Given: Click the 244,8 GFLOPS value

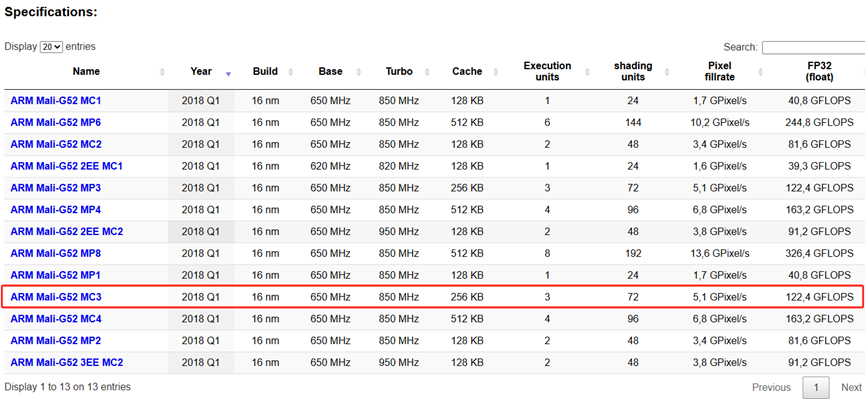Looking at the screenshot, I should pyautogui.click(x=819, y=123).
